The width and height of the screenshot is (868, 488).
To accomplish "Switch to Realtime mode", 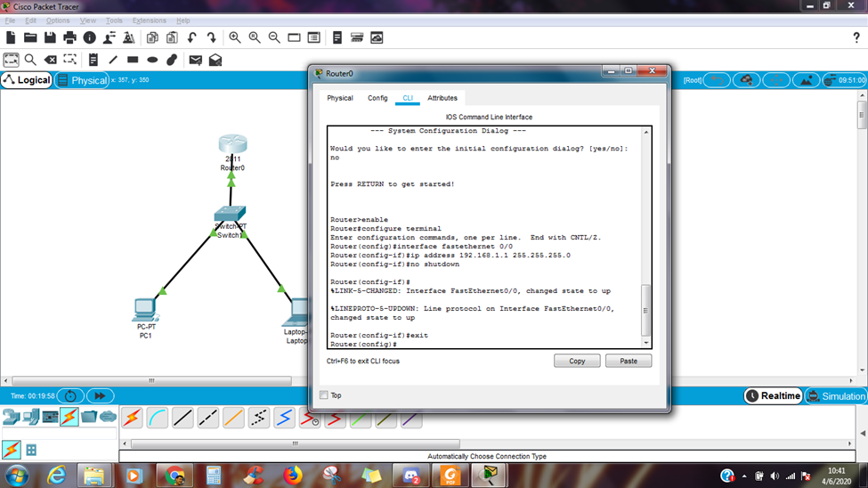I will (x=774, y=395).
